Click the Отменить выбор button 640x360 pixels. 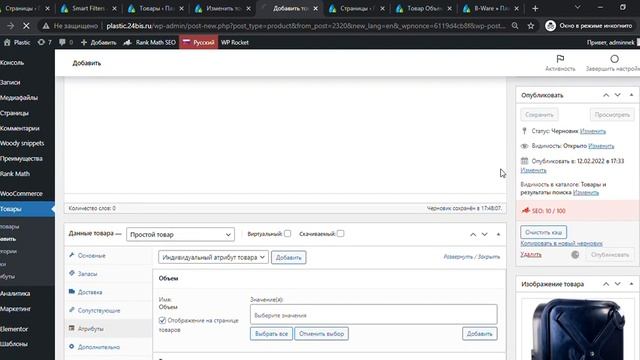[321, 333]
